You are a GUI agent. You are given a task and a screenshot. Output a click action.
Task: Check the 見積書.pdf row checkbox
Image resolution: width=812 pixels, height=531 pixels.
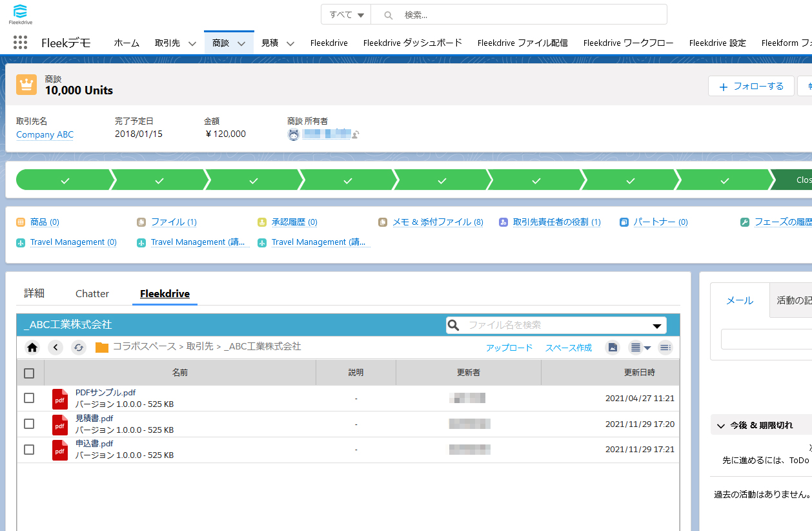29,424
